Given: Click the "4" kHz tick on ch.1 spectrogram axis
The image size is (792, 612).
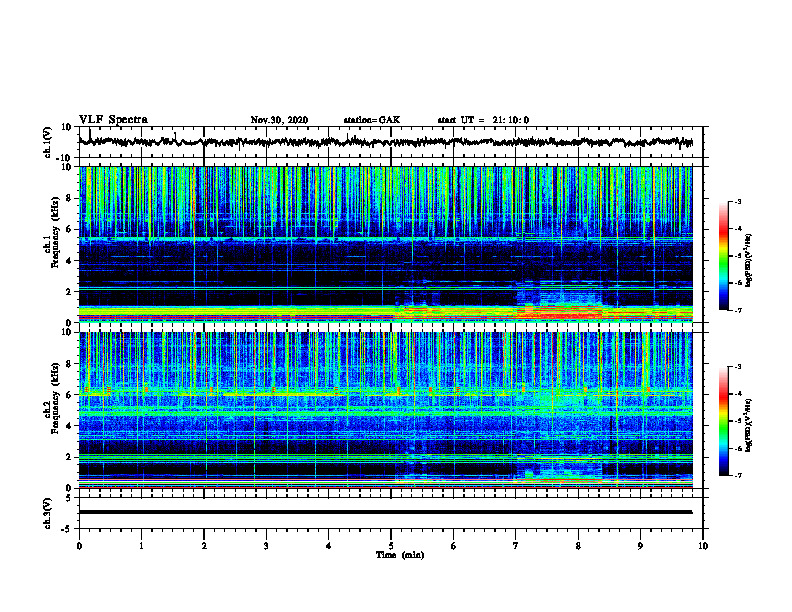Looking at the screenshot, I should click(x=69, y=261).
